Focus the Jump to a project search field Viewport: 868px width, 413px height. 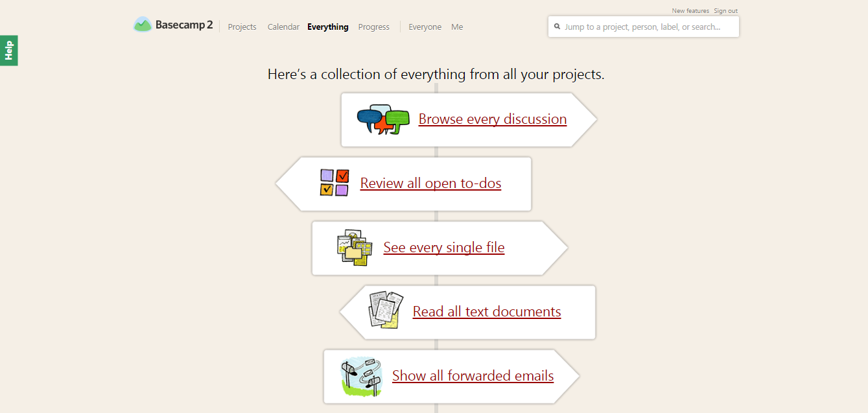click(x=644, y=27)
